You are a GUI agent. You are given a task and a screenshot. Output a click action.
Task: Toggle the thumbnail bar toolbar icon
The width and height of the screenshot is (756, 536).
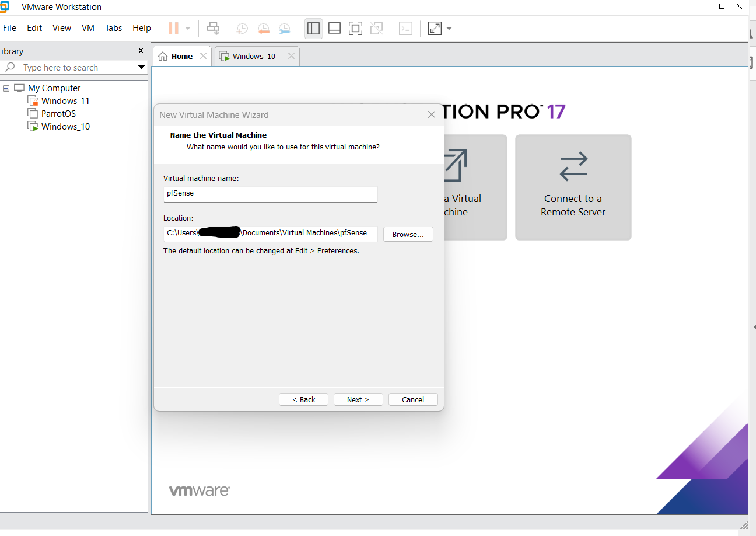[334, 28]
